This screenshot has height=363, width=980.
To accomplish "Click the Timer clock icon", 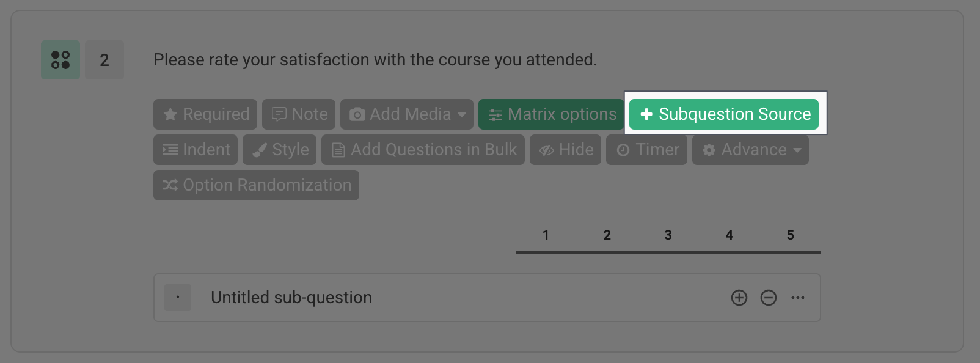I will [x=623, y=149].
